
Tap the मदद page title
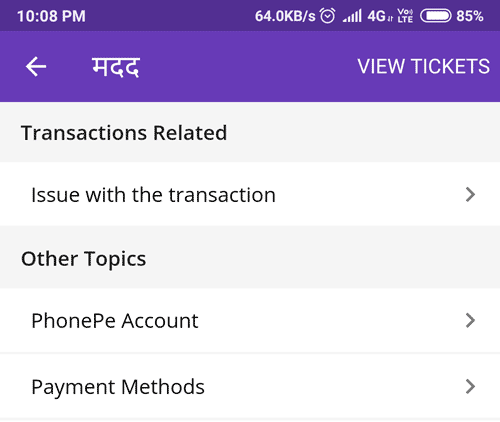116,67
